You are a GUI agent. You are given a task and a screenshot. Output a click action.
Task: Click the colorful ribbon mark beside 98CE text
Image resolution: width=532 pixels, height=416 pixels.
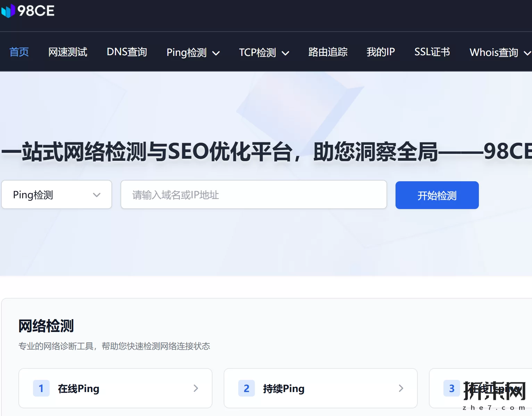[8, 11]
